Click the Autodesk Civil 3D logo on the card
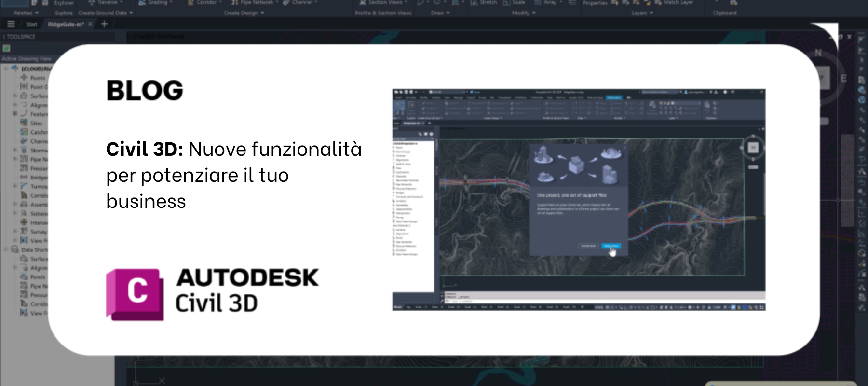Viewport: 868px width, 386px height. tap(212, 294)
